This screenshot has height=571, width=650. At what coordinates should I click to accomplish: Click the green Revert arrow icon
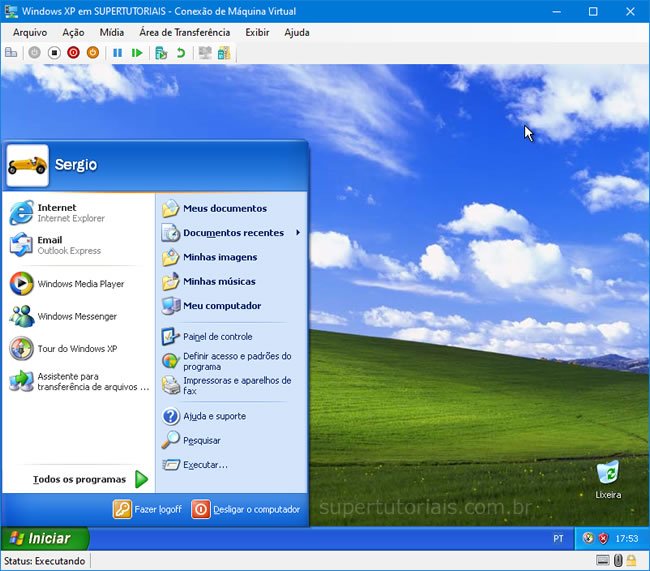pyautogui.click(x=181, y=52)
